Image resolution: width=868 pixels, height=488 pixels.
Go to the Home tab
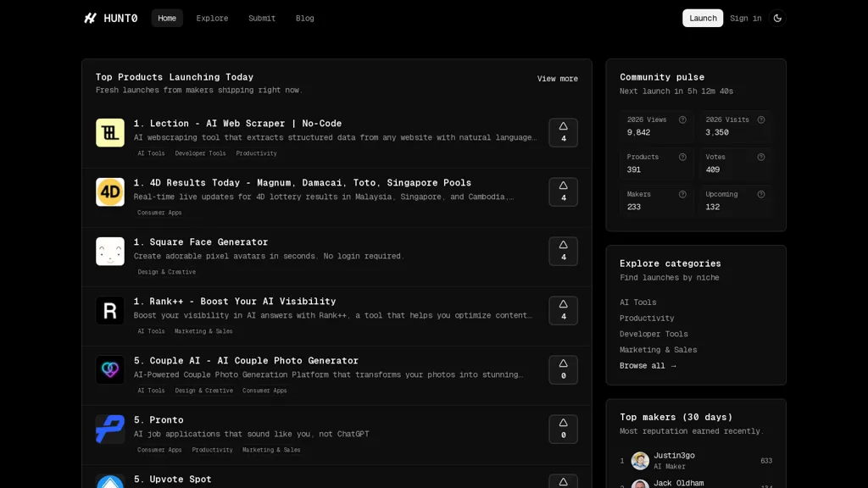tap(167, 19)
